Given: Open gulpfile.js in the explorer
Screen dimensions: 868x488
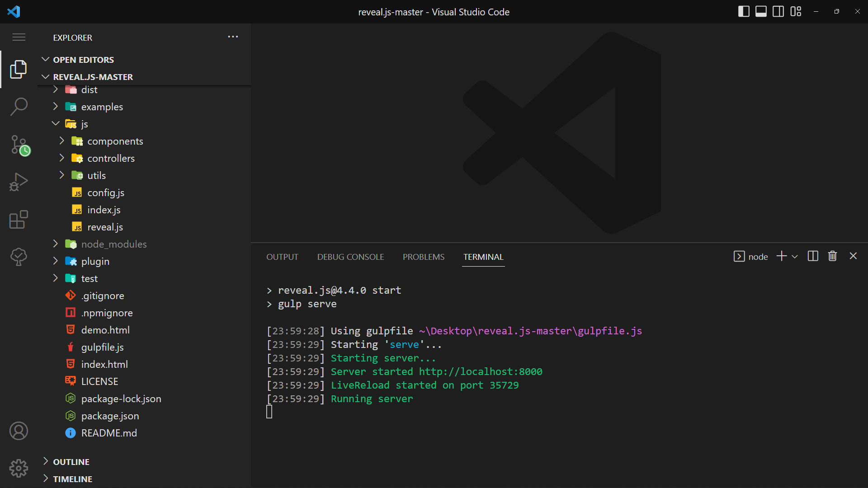Looking at the screenshot, I should [144, 347].
